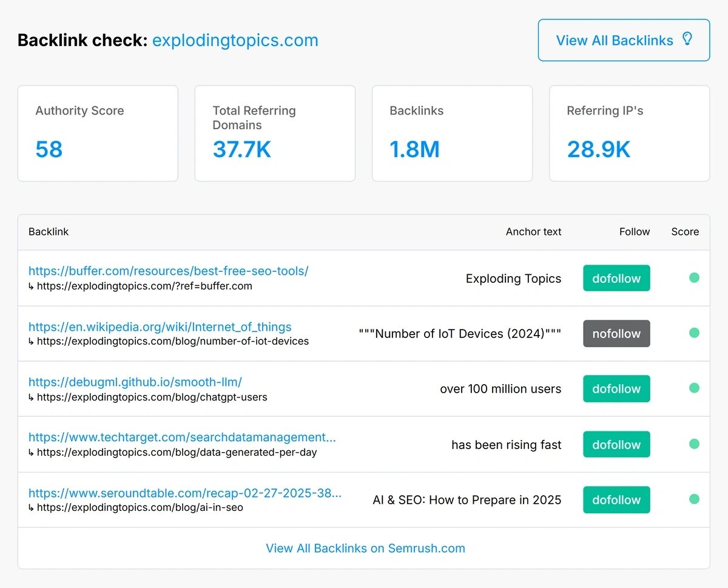Viewport: 728px width, 588px height.
Task: Click the Backlink column header
Action: [49, 232]
